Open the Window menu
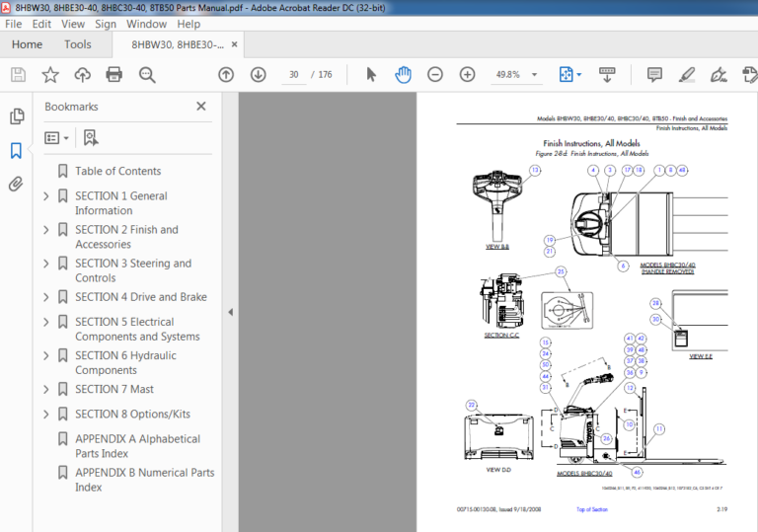The image size is (758, 532). pyautogui.click(x=146, y=24)
